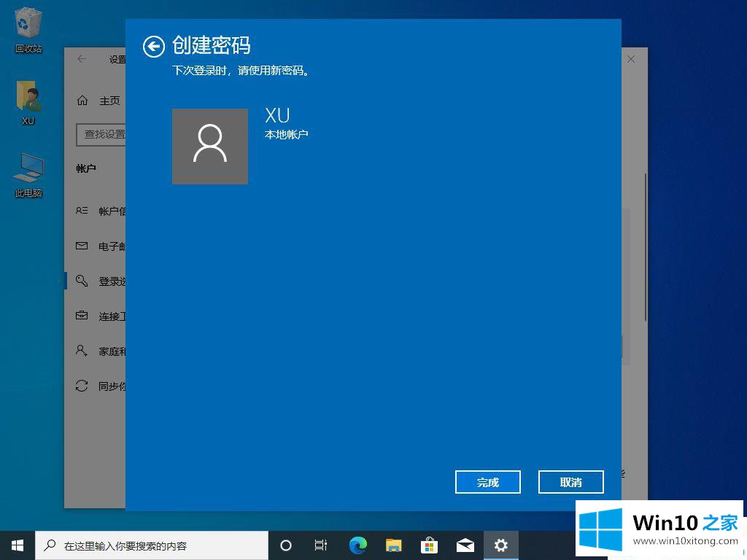This screenshot has height=560, width=747.
Task: Click the 帐户 heading in Settings sidebar
Action: point(86,168)
